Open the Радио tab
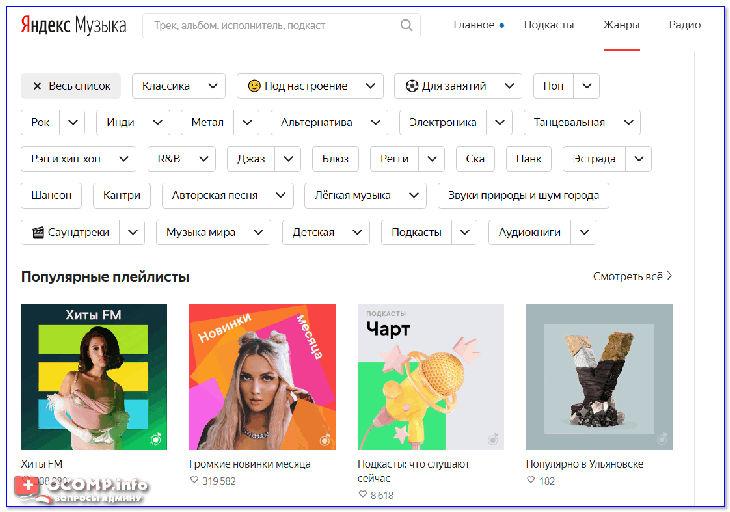Viewport: 730px width, 512px height. pyautogui.click(x=684, y=25)
